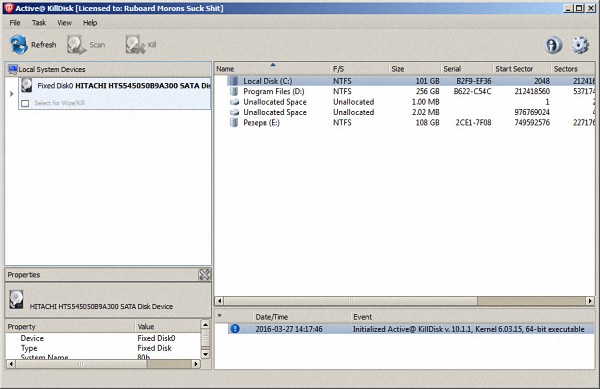Click the first Unallocated Space icon (1.00 MB)
The image size is (600, 389).
234,102
